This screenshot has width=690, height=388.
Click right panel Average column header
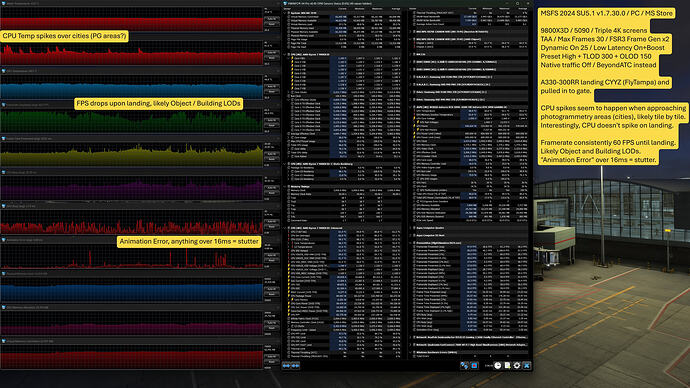pos(522,9)
